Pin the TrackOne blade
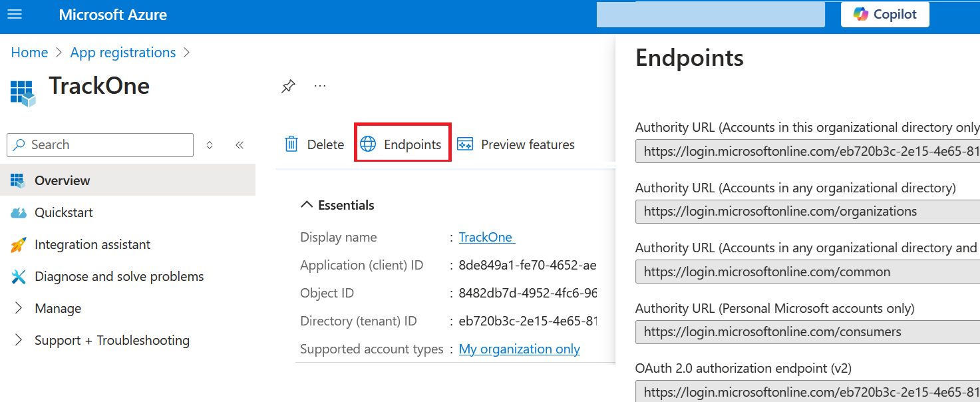The width and height of the screenshot is (980, 402). click(288, 87)
